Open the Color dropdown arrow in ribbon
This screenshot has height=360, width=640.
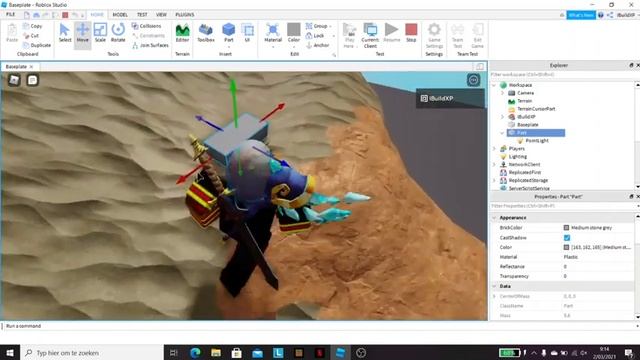[x=294, y=47]
